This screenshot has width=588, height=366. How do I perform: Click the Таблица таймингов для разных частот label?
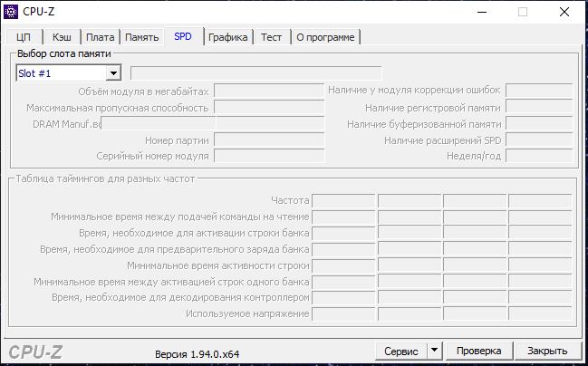[x=105, y=178]
